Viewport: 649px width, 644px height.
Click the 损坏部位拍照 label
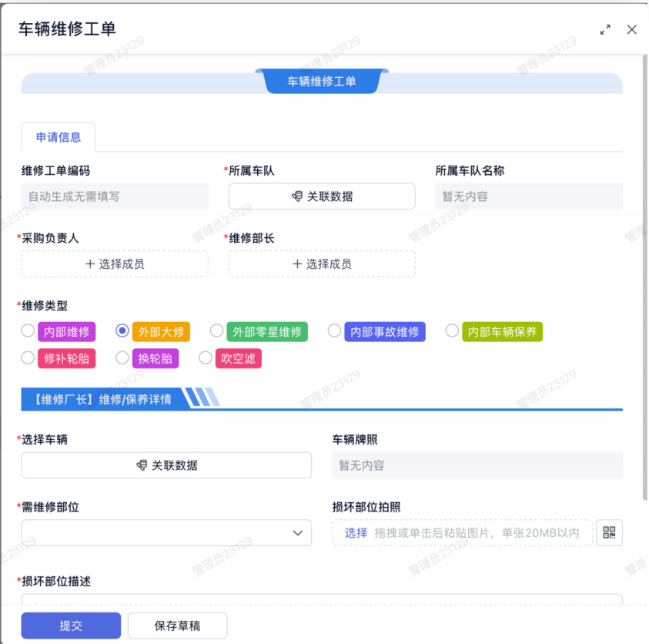(x=366, y=507)
